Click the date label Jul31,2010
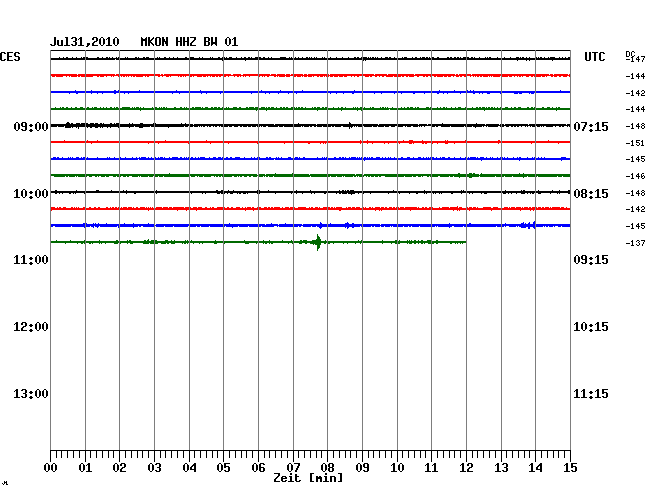The width and height of the screenshot is (650, 494). (85, 42)
